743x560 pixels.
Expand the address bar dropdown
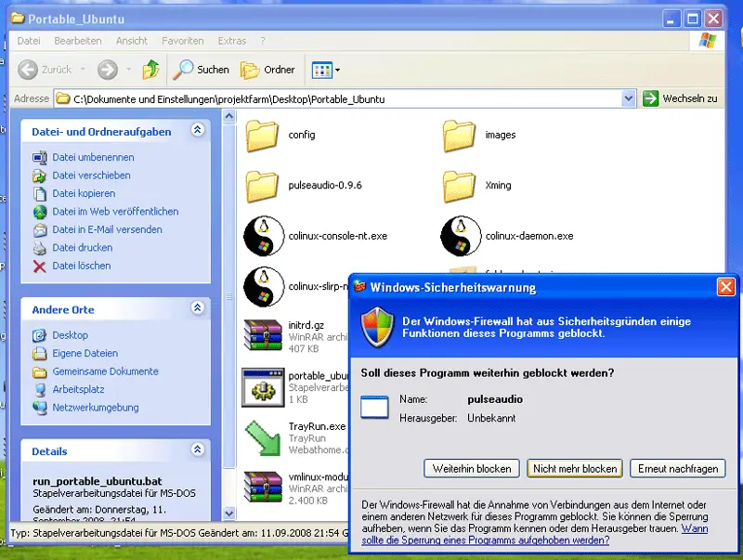tap(629, 98)
